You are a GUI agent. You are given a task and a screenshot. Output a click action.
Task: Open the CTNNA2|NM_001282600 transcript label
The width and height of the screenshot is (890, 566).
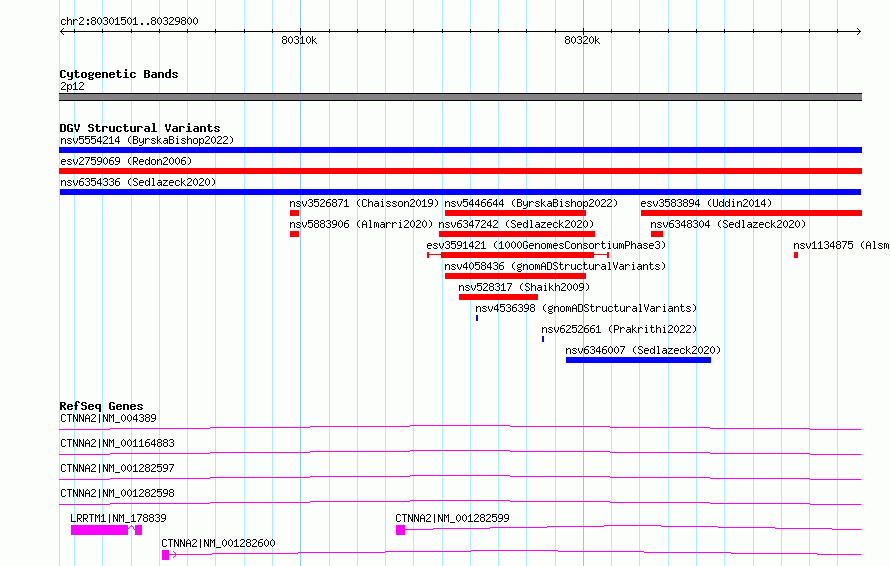point(219,543)
